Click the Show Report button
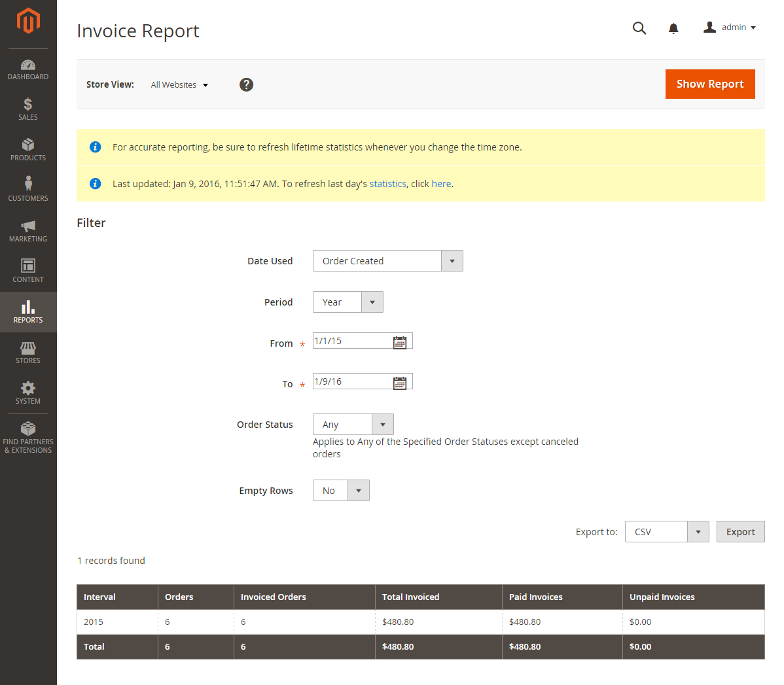This screenshot has width=784, height=685. [x=710, y=84]
